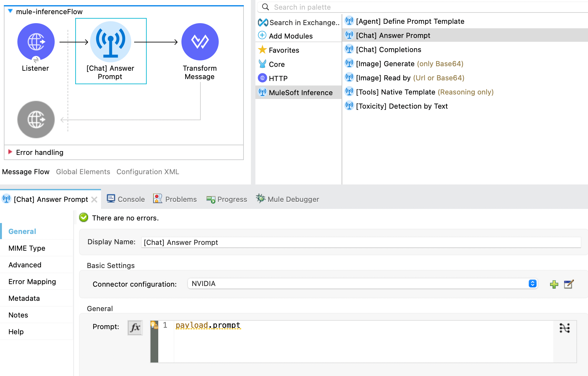Click the green no-errors check icon

coord(84,218)
